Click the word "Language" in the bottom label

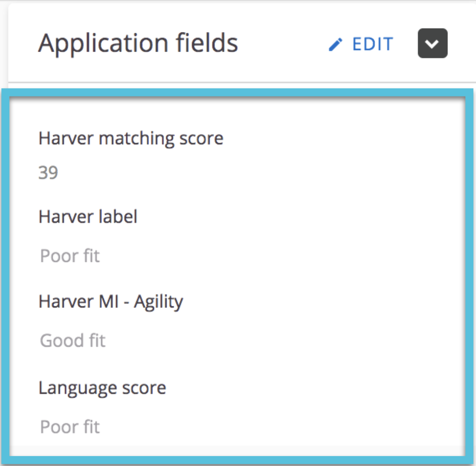78,388
